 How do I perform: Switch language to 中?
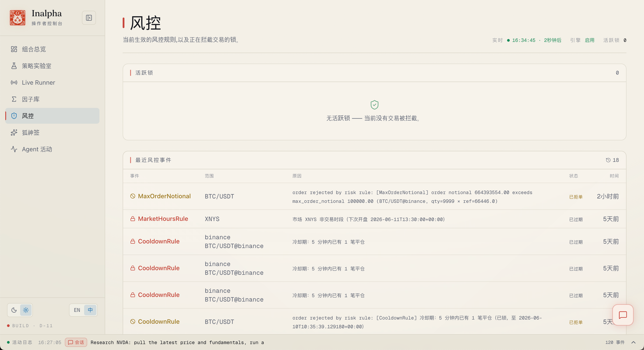click(90, 310)
